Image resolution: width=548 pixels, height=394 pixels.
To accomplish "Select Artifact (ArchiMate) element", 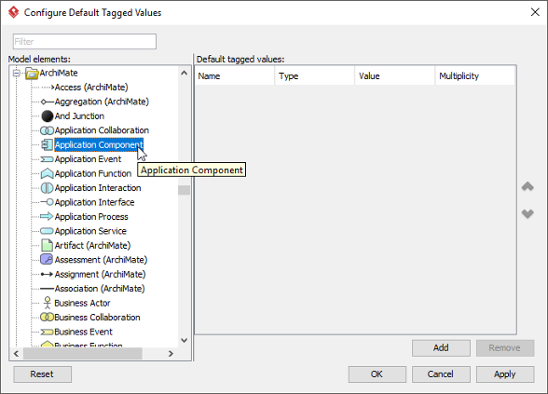I will [x=93, y=245].
